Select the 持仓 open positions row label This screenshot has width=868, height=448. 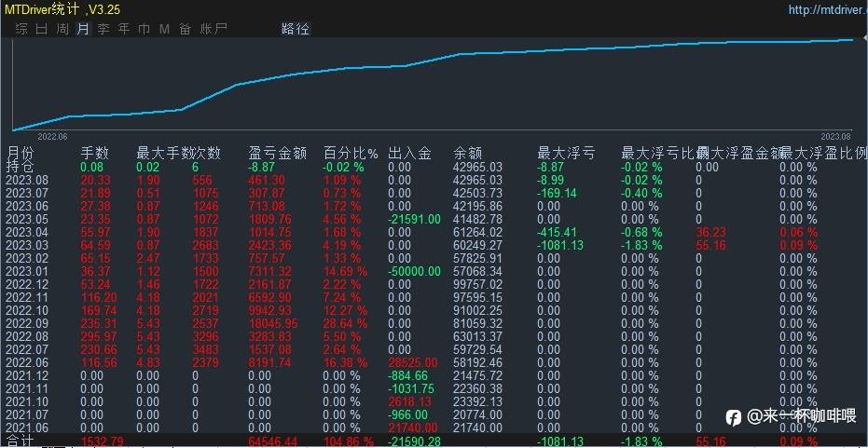click(x=20, y=167)
